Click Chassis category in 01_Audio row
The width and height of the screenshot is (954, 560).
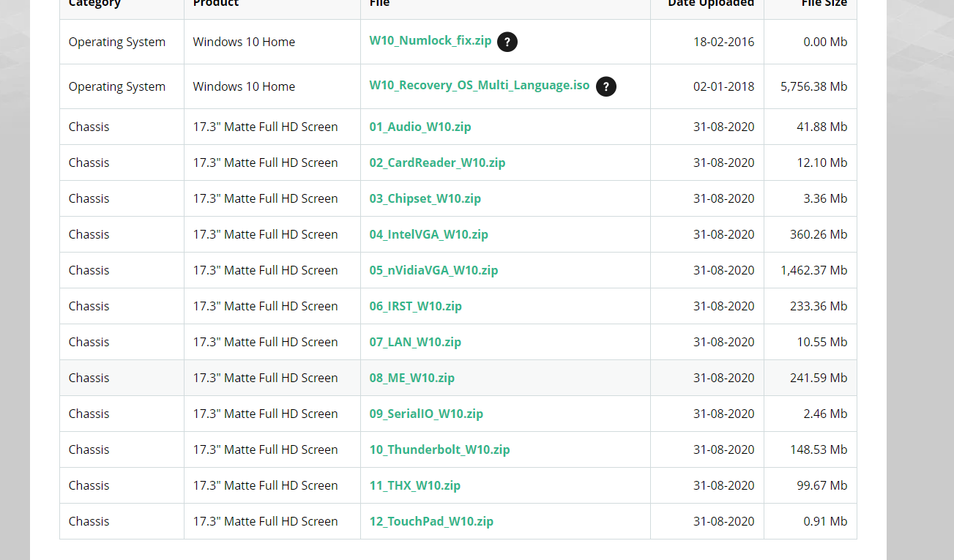89,127
